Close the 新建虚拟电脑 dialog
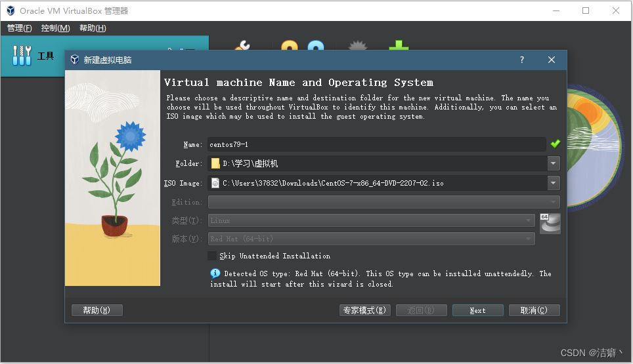Viewport: 633px width, 364px height. click(x=552, y=60)
